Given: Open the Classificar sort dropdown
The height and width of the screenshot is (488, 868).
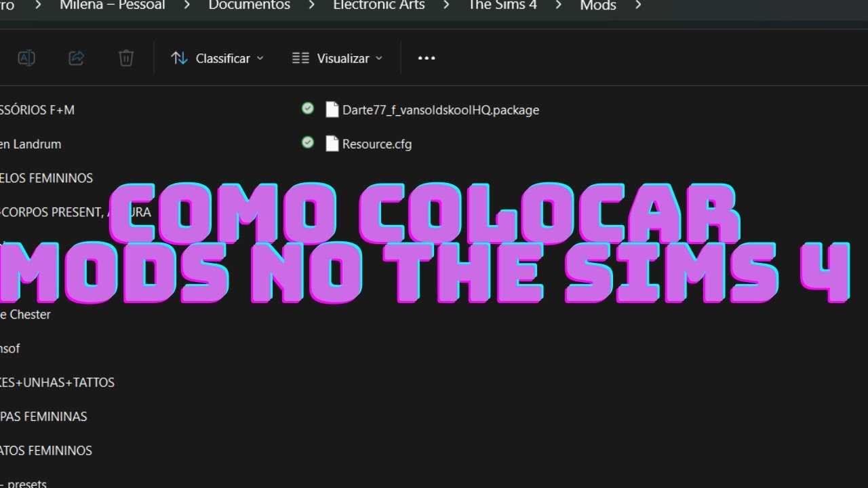Looking at the screenshot, I should point(217,58).
